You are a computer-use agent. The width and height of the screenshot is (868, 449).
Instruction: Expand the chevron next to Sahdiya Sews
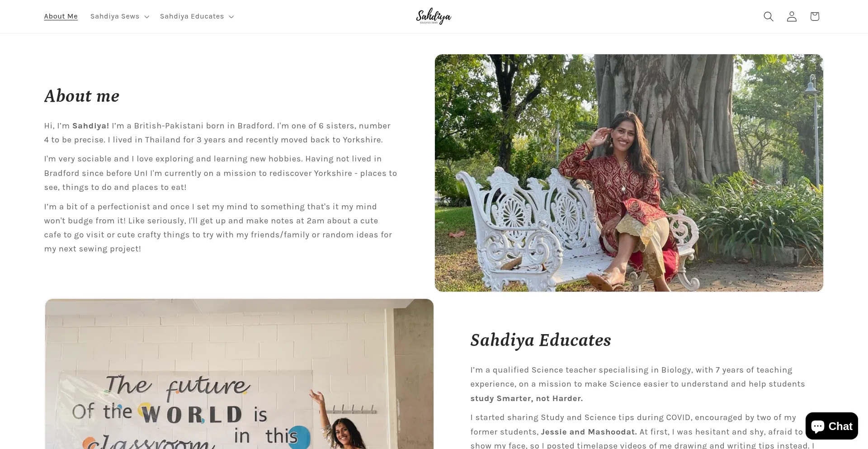coord(146,17)
